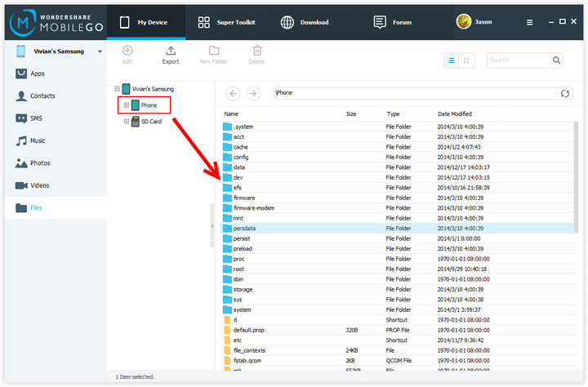Go to Apps in the sidebar

coord(56,73)
